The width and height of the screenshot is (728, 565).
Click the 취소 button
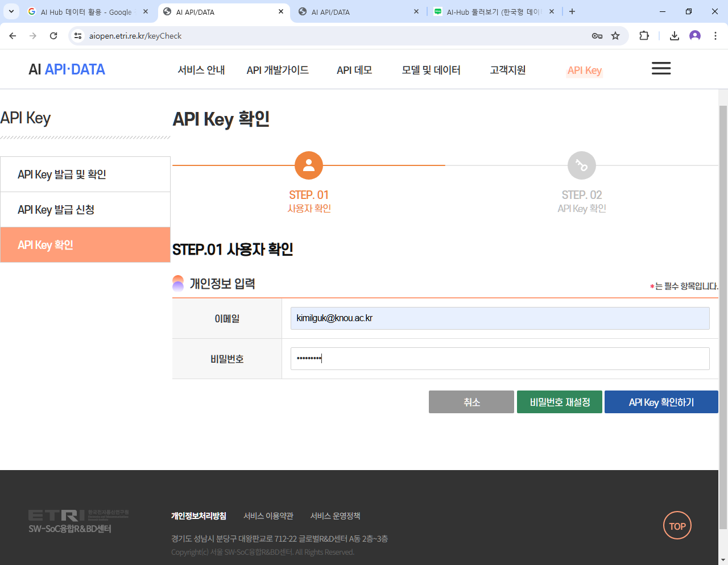pyautogui.click(x=471, y=402)
